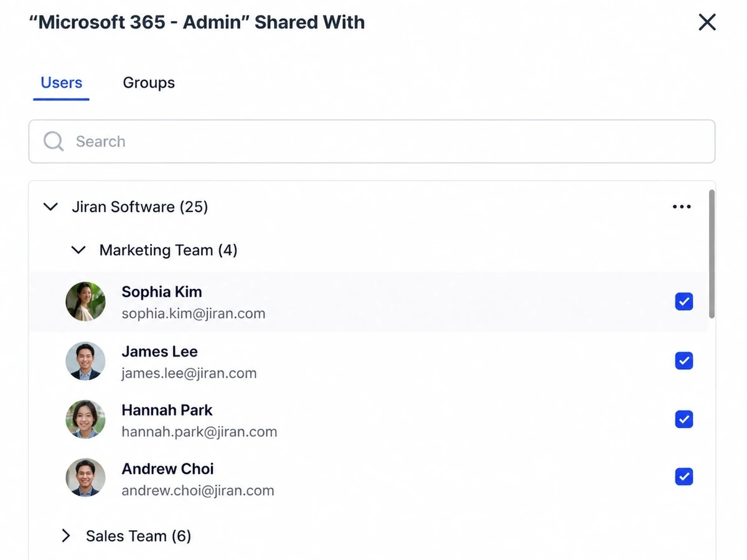747x560 pixels.
Task: Click the Jiran Software (25) label
Action: click(140, 207)
